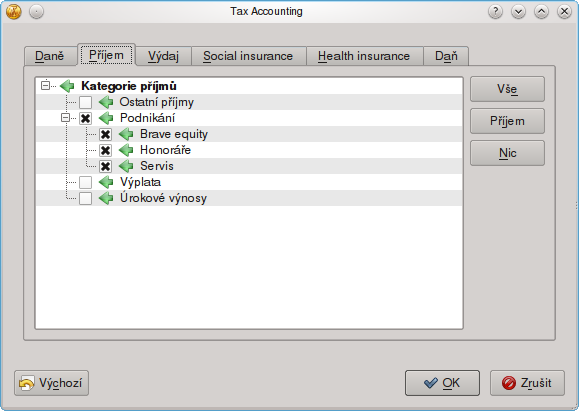Uncheck the Brave equity checkbox
Image resolution: width=579 pixels, height=411 pixels.
(x=105, y=134)
